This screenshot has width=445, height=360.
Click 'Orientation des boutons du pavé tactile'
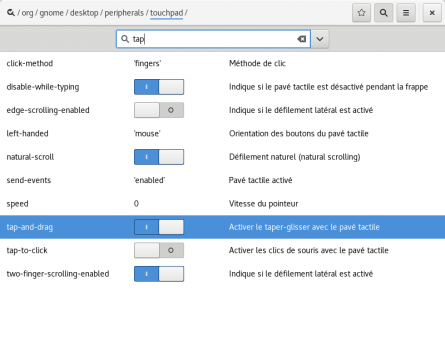point(299,134)
